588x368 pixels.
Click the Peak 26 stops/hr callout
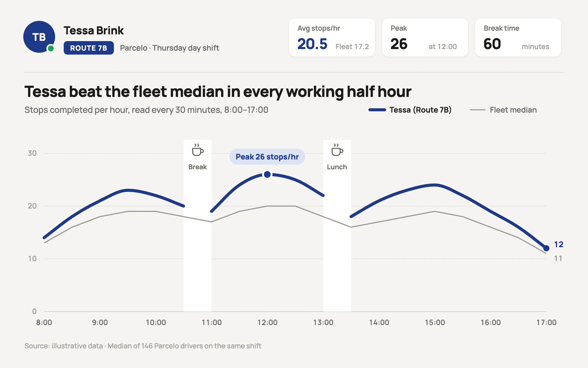click(267, 157)
